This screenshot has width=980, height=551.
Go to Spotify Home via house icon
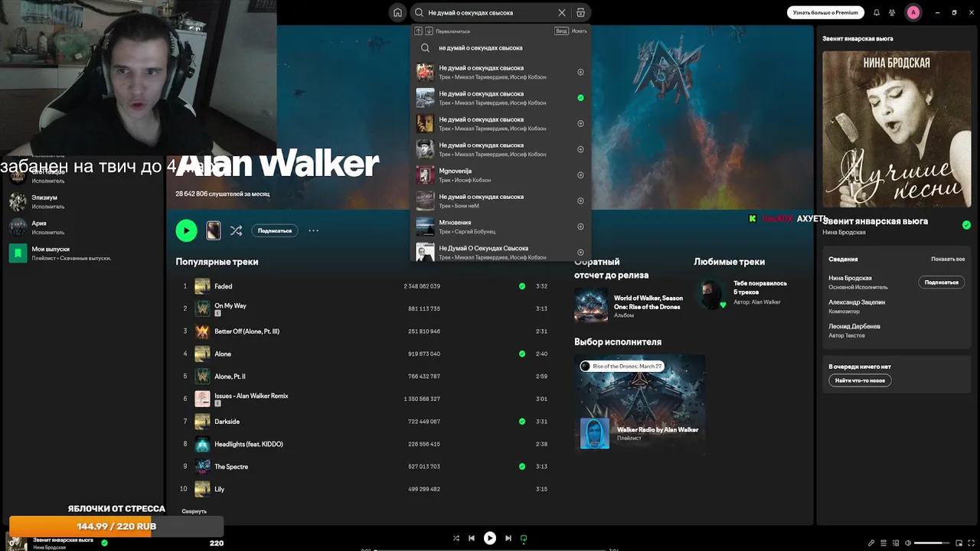397,12
